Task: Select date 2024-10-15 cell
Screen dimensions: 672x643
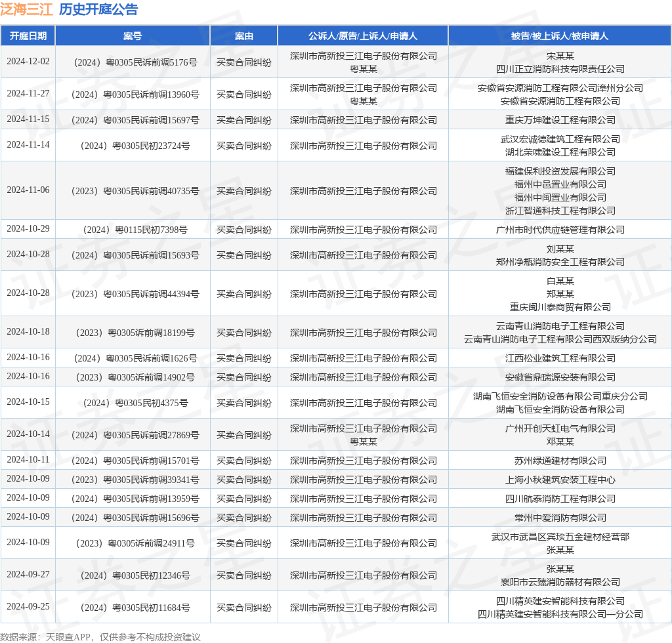Action: (28, 402)
